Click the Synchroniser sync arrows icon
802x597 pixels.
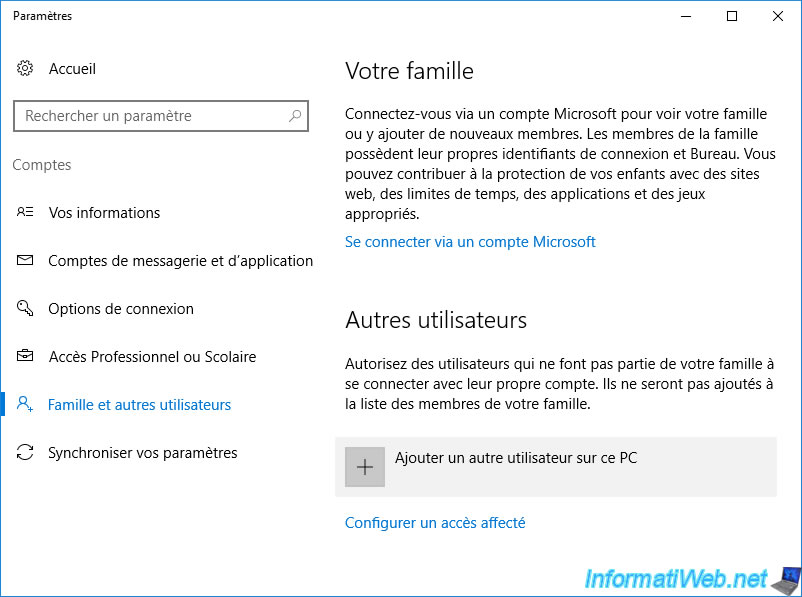tap(25, 452)
